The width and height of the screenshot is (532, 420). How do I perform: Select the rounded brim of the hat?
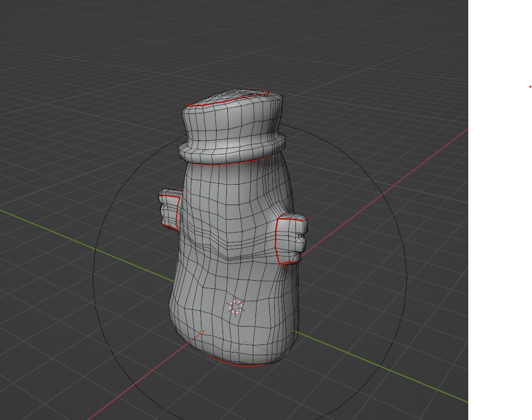pyautogui.click(x=232, y=150)
